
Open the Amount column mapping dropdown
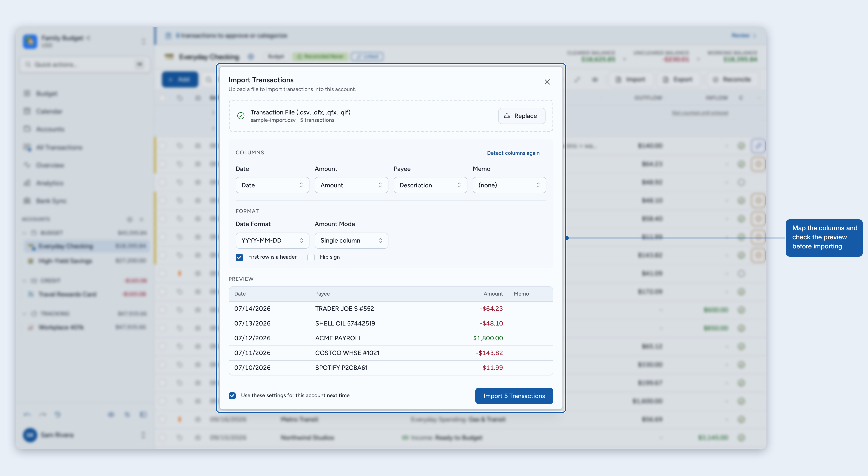[351, 185]
